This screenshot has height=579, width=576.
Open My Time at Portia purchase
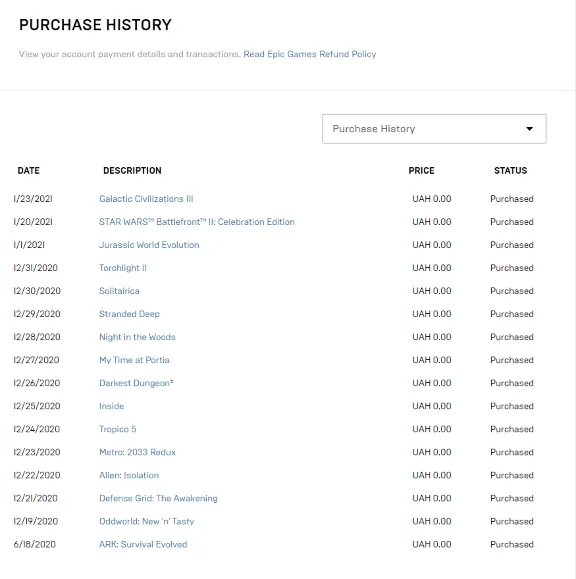134,360
